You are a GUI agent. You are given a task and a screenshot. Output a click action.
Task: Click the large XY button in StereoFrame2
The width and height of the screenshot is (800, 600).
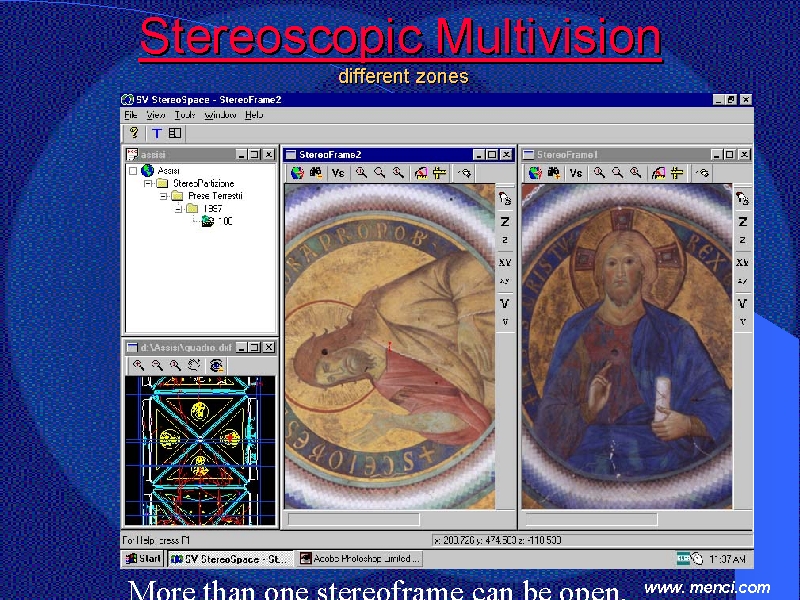click(x=505, y=262)
